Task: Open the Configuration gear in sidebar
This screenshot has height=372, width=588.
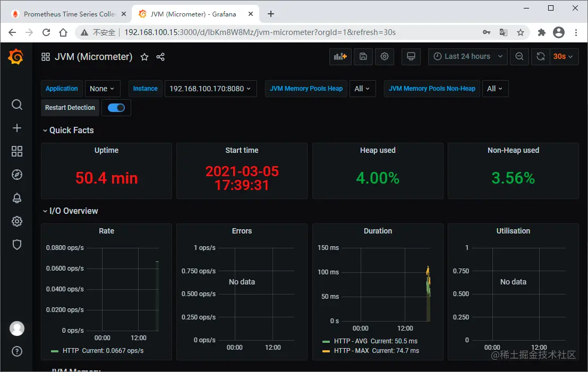Action: 17,221
